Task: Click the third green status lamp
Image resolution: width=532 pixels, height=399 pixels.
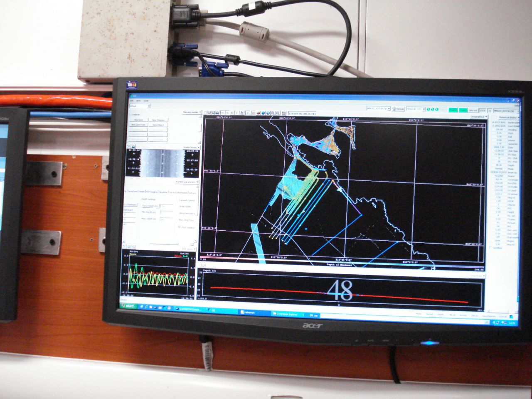Action: (x=437, y=109)
